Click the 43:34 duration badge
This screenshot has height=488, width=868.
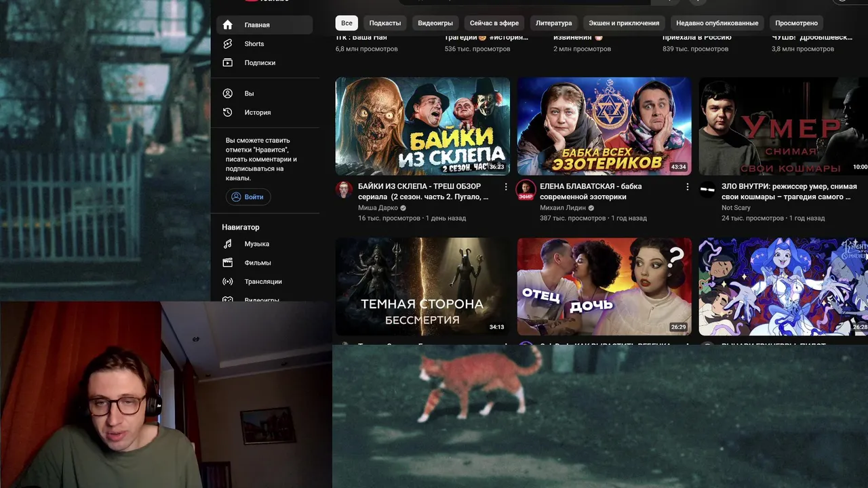click(678, 167)
